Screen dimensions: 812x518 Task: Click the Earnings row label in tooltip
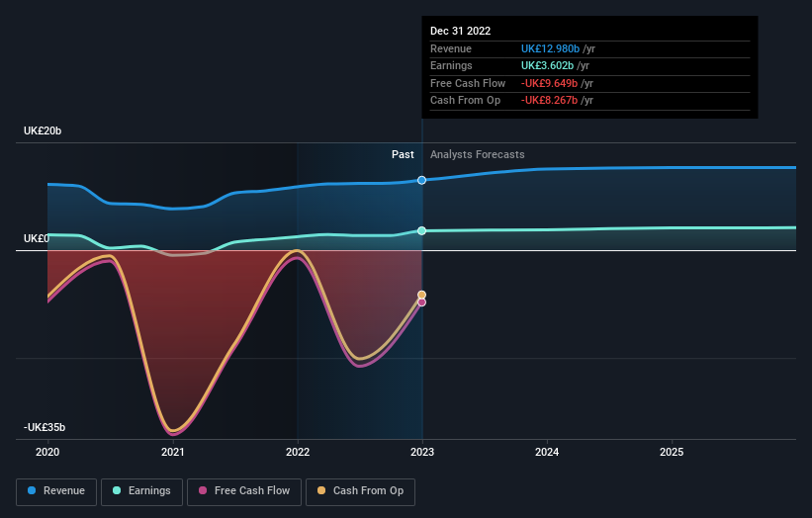tap(451, 65)
